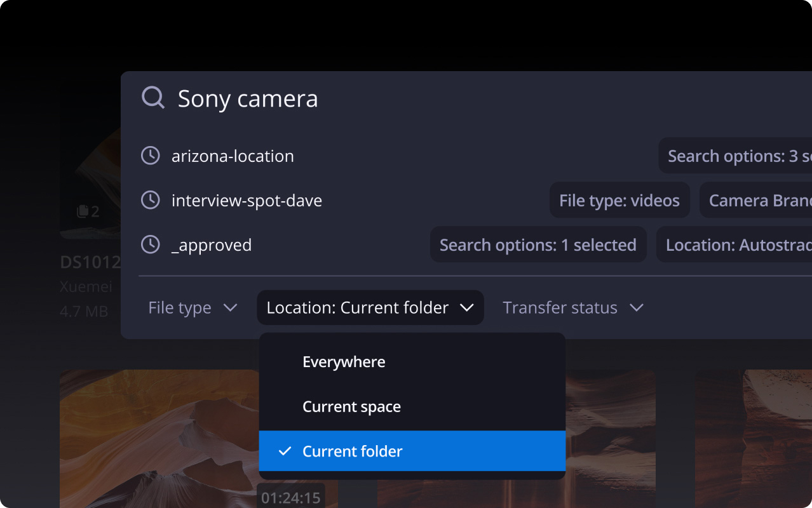Click clock icon beside interview-spot-dave

tap(150, 201)
